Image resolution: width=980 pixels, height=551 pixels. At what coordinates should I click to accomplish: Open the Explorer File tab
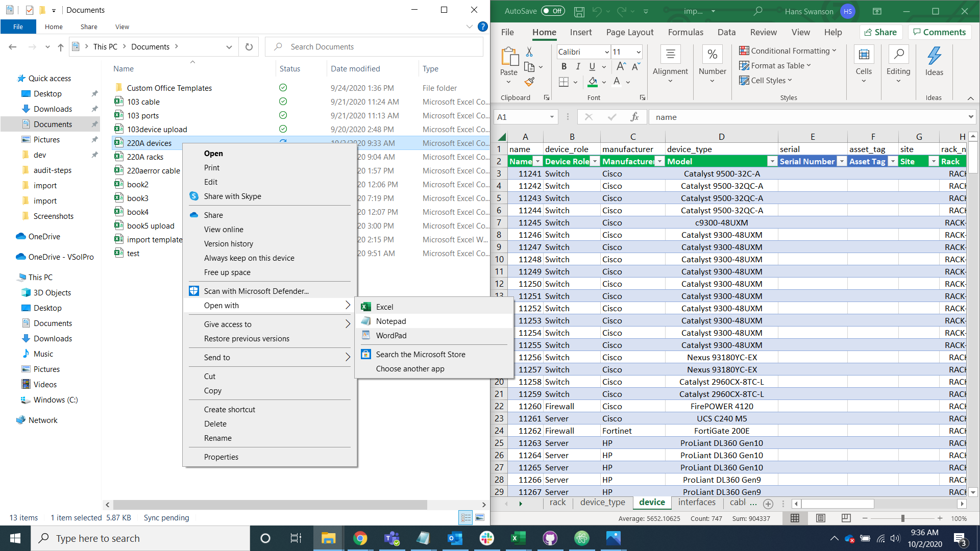pos(18,27)
